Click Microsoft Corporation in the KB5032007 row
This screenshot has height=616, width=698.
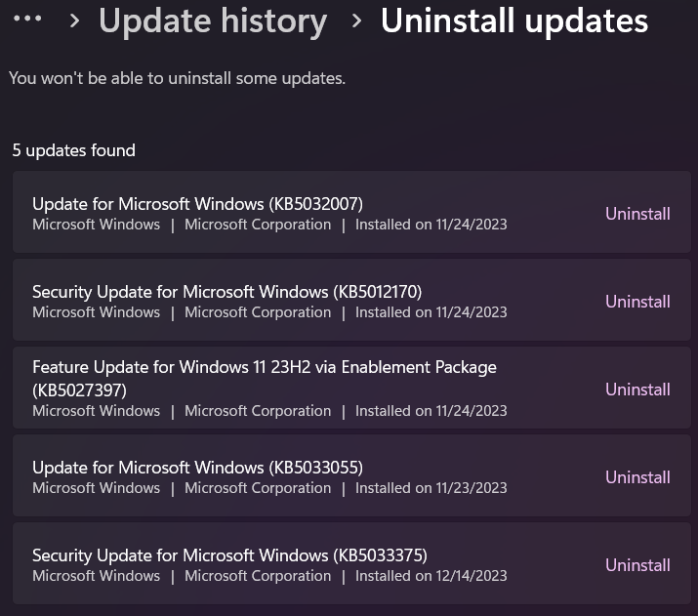point(258,225)
